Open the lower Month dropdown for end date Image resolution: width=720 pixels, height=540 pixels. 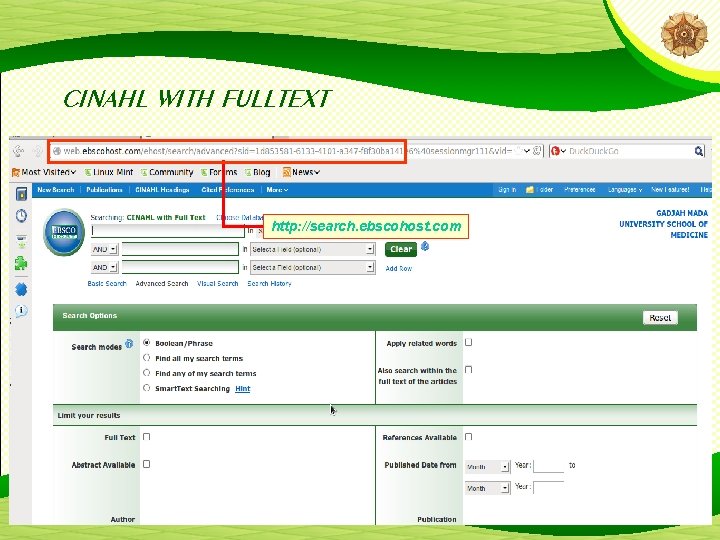(x=487, y=488)
